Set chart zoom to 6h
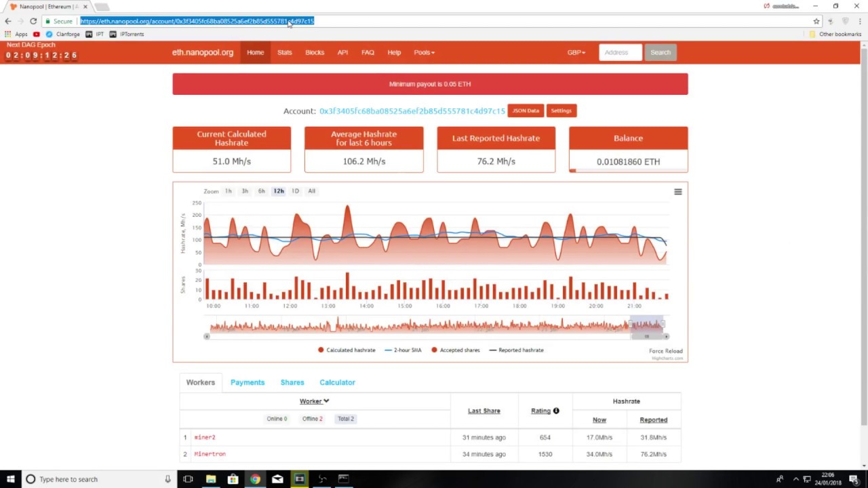 [x=261, y=191]
